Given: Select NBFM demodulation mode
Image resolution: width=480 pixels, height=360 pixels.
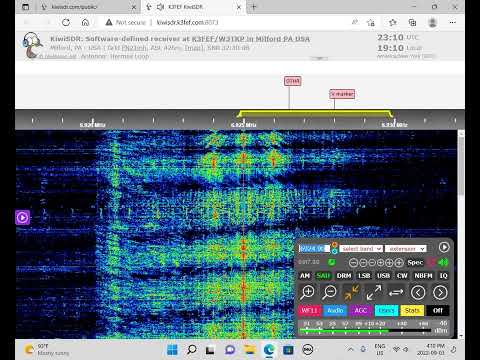Looking at the screenshot, I should click(423, 276).
